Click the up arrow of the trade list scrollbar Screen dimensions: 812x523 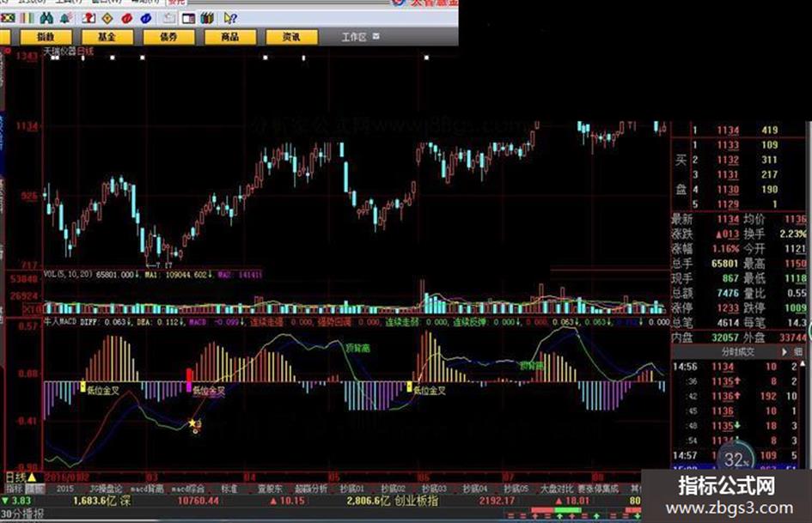click(803, 364)
